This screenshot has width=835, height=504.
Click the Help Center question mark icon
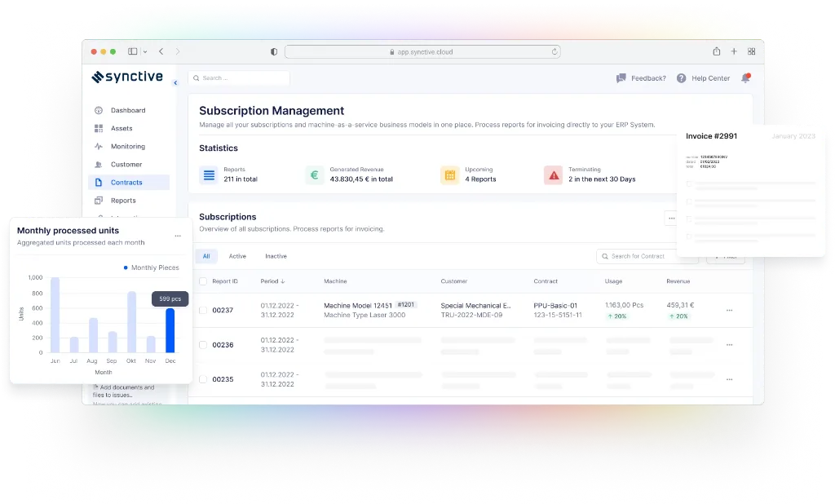681,78
